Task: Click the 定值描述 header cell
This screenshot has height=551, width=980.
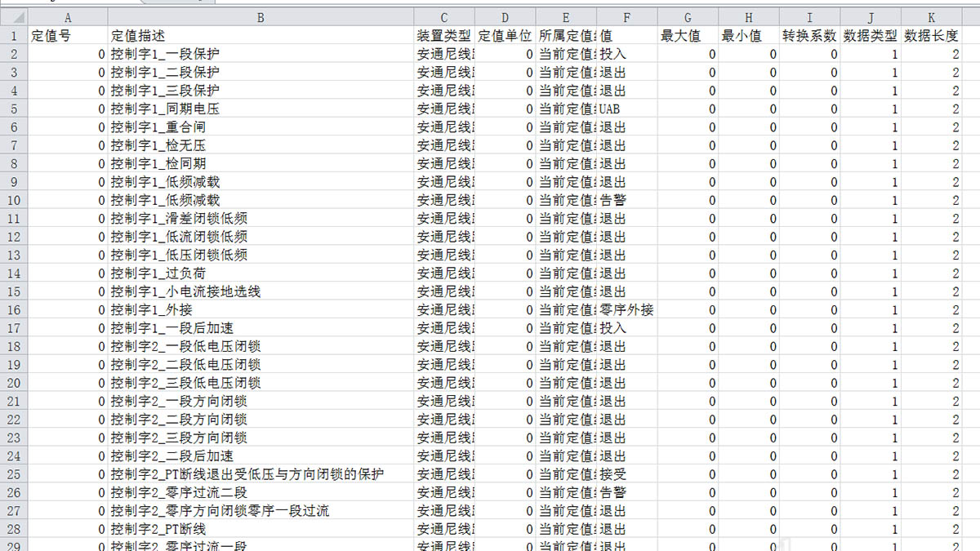Action: pos(260,36)
